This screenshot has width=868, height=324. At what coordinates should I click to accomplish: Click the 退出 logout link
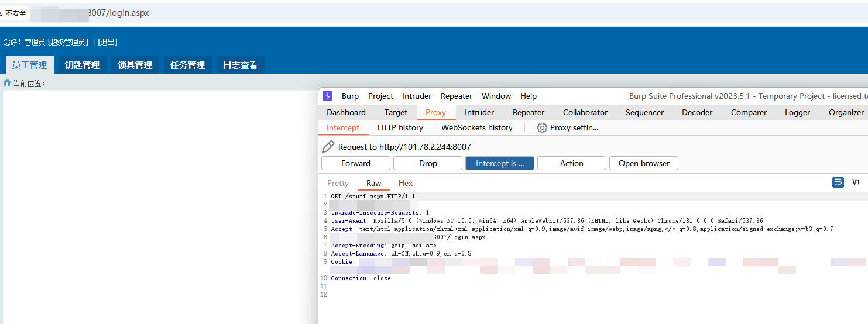[x=108, y=42]
